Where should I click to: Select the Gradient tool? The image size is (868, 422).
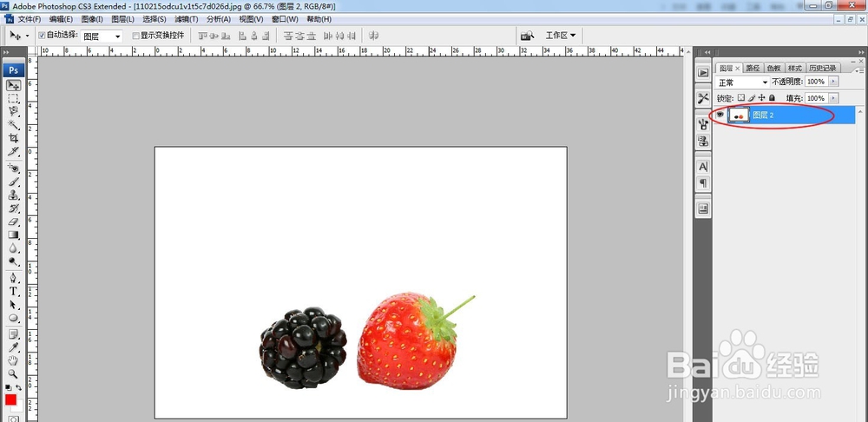(13, 234)
